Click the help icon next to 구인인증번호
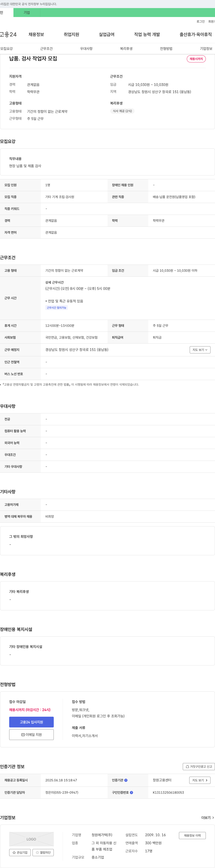Screen dimensions: 215x868 pos(131,793)
